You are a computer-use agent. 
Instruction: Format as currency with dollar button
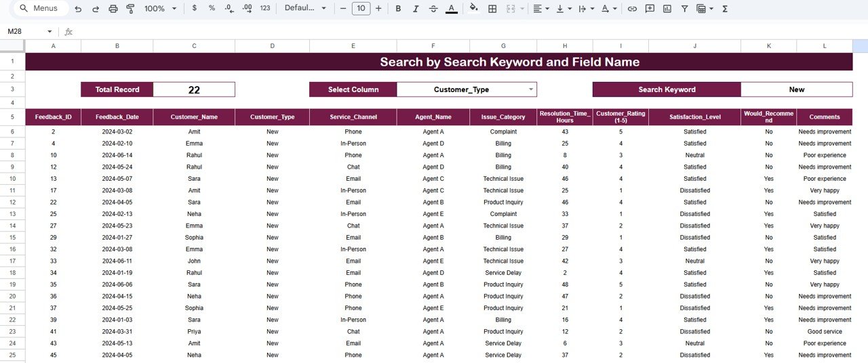coord(195,9)
